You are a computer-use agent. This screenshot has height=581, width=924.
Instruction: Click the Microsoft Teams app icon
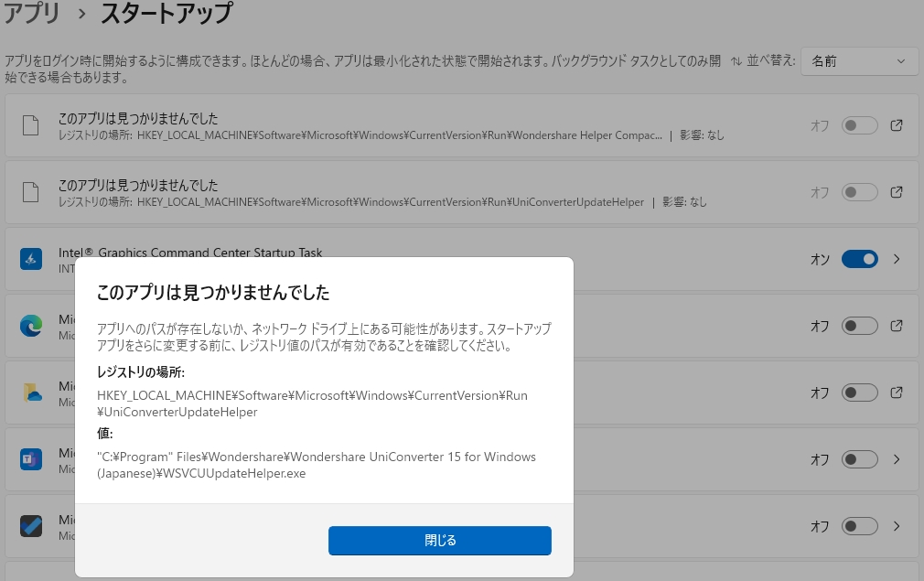30,459
